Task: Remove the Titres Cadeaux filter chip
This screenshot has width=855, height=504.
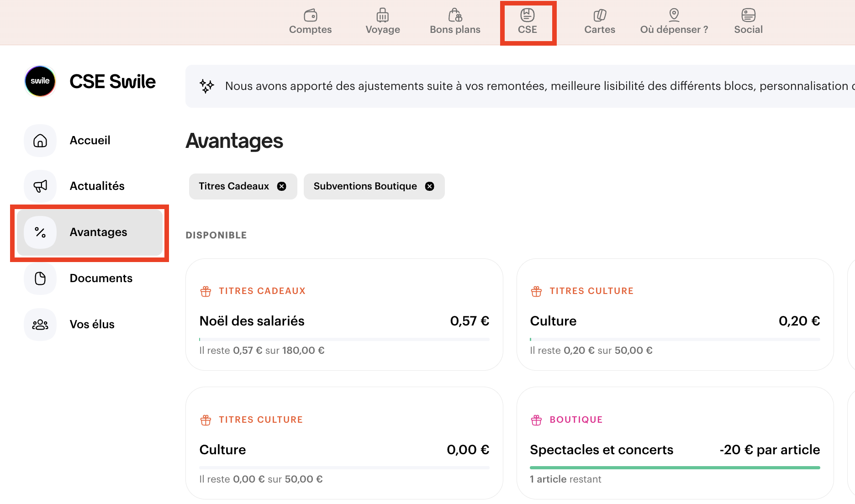Action: tap(282, 186)
